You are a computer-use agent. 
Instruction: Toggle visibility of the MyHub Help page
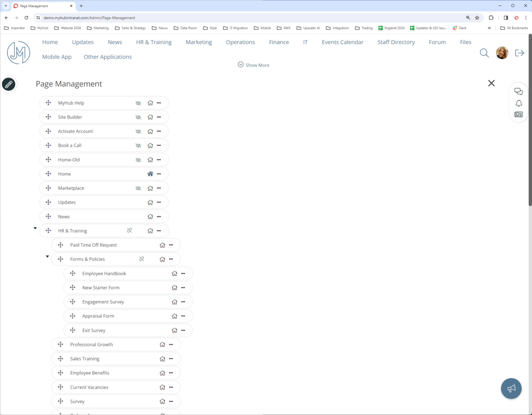(138, 103)
